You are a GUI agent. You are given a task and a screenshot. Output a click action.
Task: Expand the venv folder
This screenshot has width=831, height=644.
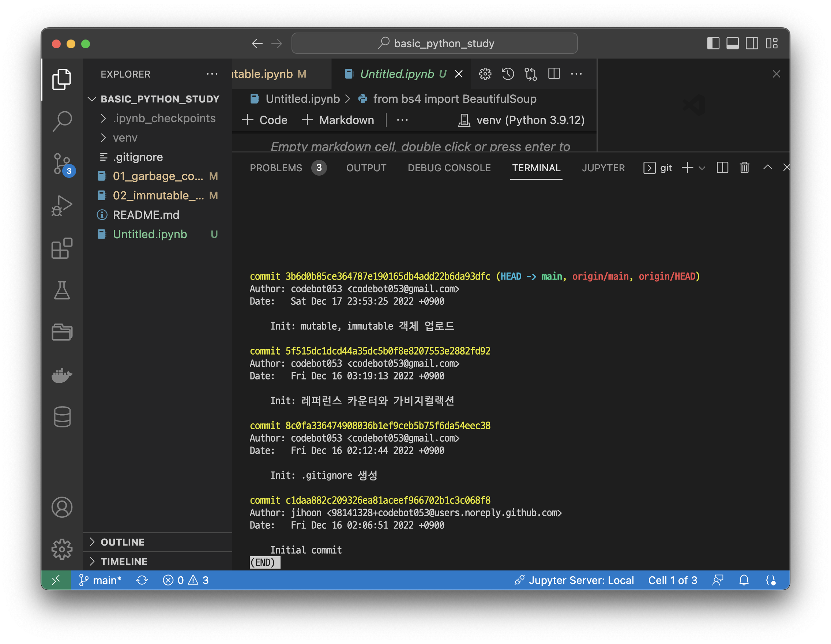pyautogui.click(x=125, y=138)
